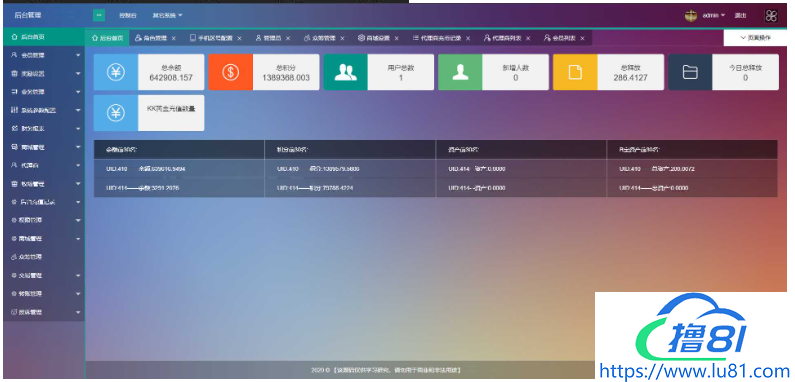Click the folder icon on 今日总释放 card
Screen dimensions: 795x382
[x=690, y=72]
